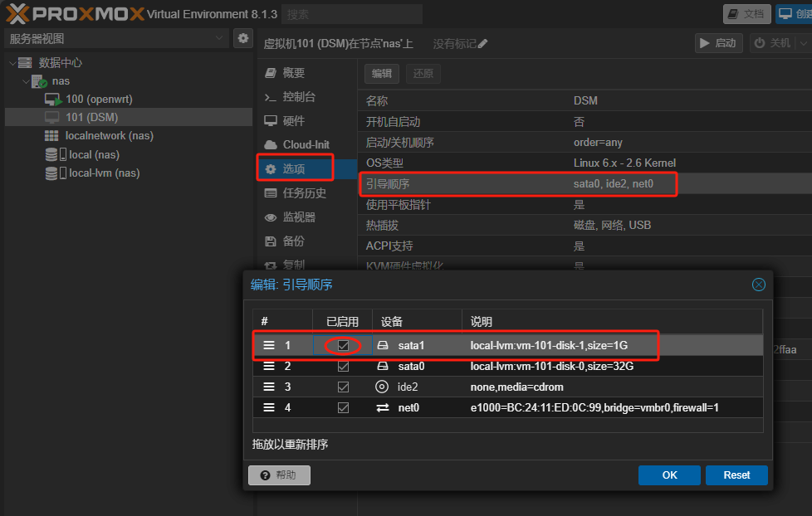The image size is (812, 516).
Task: Click the 帮助 help button
Action: pyautogui.click(x=279, y=475)
